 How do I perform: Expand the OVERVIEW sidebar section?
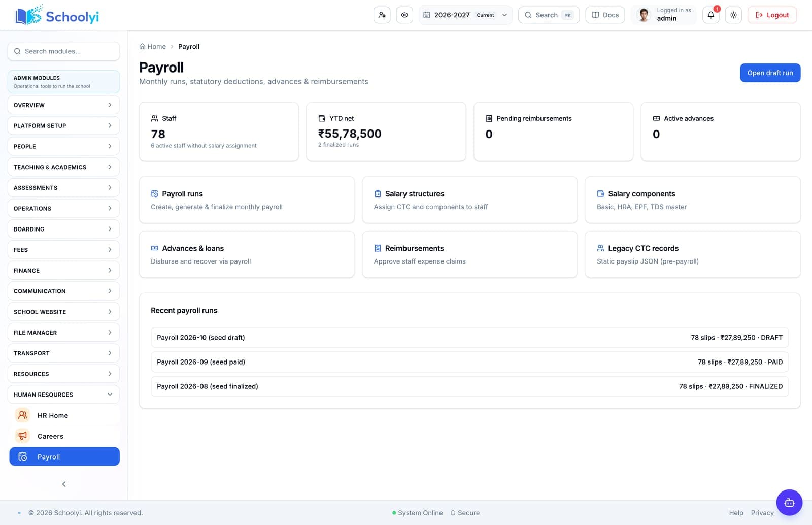pos(63,105)
